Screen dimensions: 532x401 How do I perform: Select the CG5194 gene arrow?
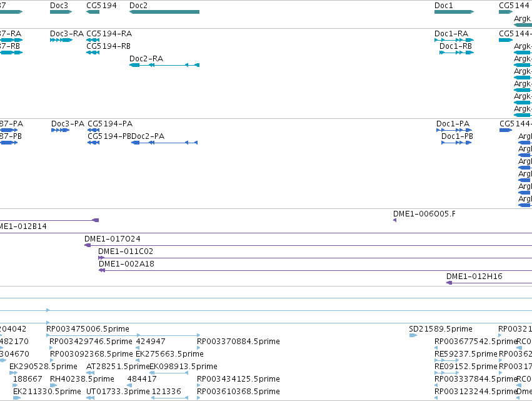(93, 12)
